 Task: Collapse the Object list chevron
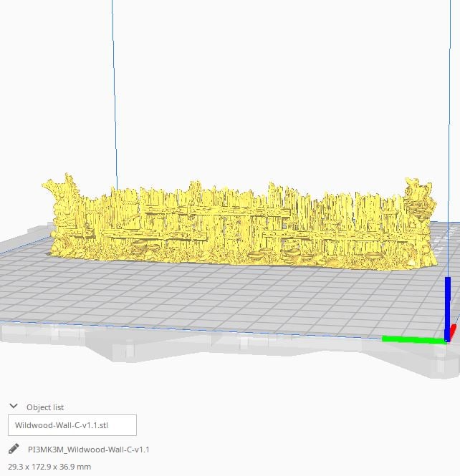[14, 406]
